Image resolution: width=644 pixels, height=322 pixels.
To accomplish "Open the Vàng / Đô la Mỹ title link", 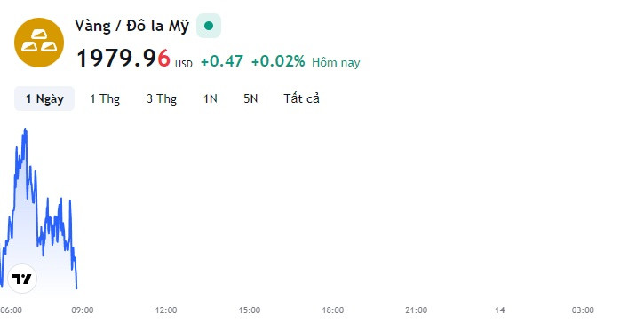I will point(131,26).
